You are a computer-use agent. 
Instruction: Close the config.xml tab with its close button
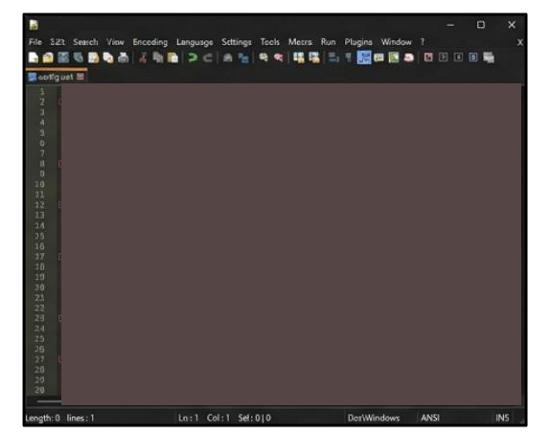(80, 76)
